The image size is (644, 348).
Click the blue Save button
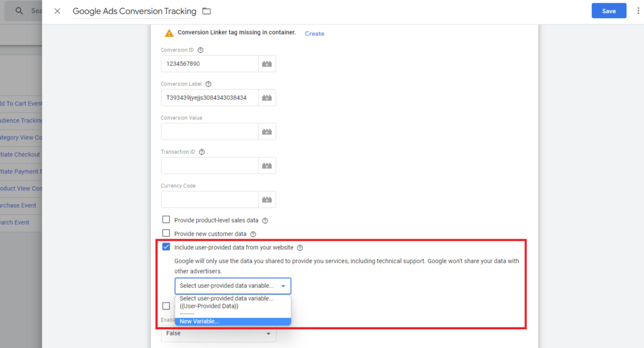[x=609, y=11]
